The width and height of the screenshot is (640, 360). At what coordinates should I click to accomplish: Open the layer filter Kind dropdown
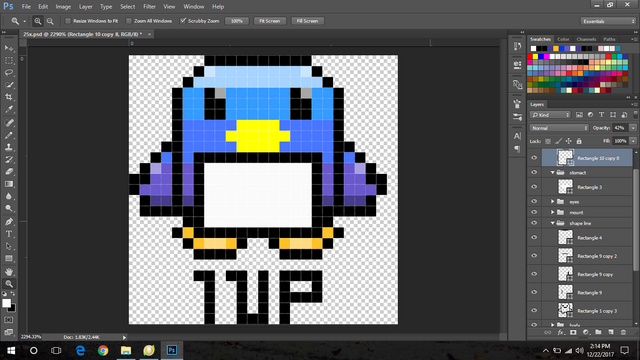click(550, 115)
